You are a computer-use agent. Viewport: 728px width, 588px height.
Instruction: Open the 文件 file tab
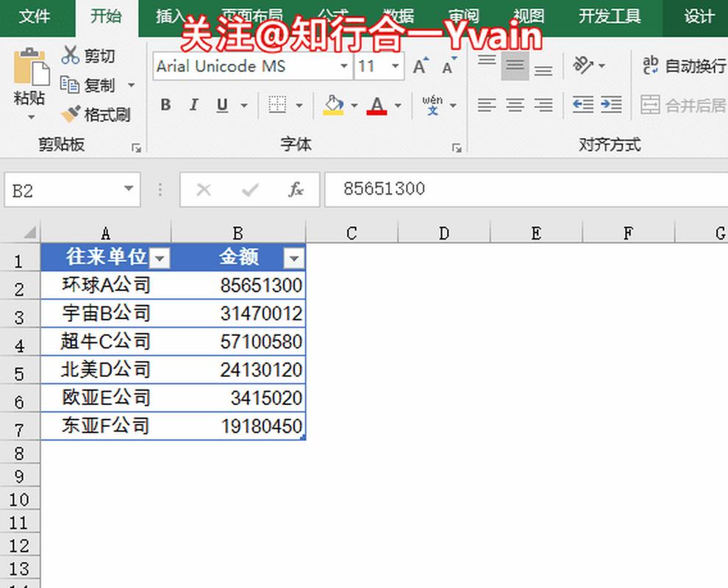35,16
